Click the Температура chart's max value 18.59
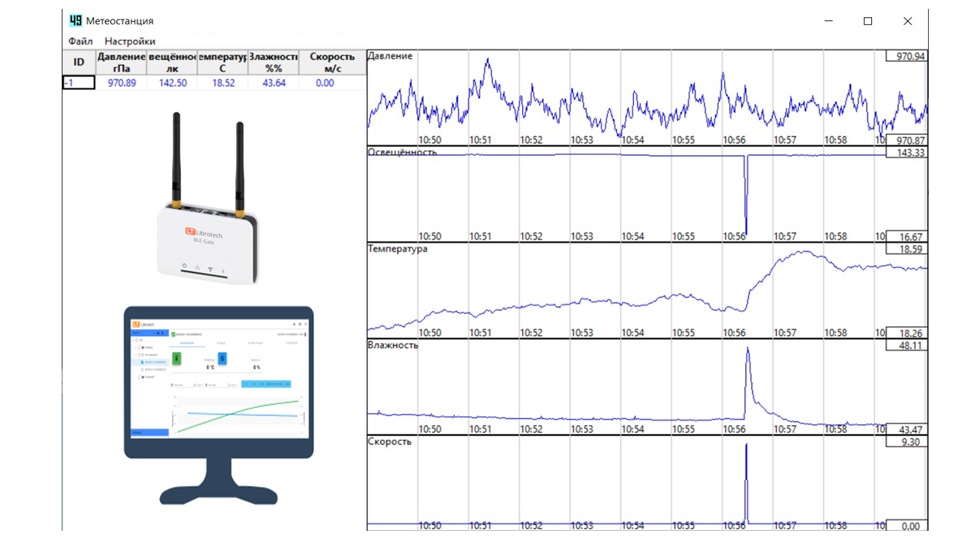 coord(906,250)
